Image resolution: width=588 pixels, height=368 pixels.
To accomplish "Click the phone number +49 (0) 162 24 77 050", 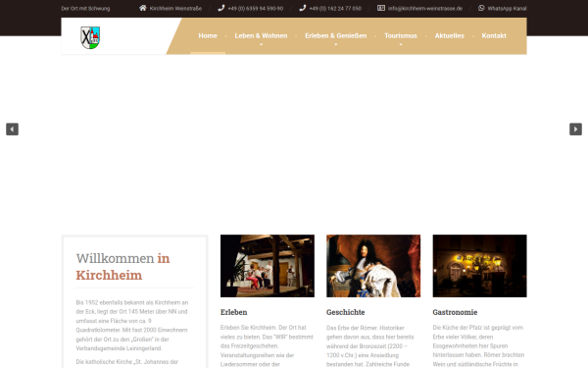I will (x=335, y=8).
